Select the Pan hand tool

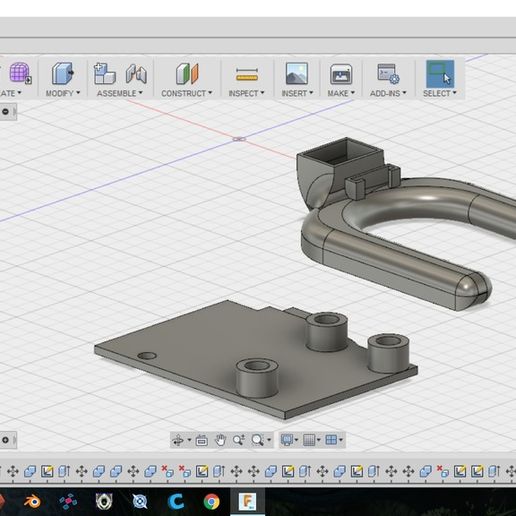(220, 440)
